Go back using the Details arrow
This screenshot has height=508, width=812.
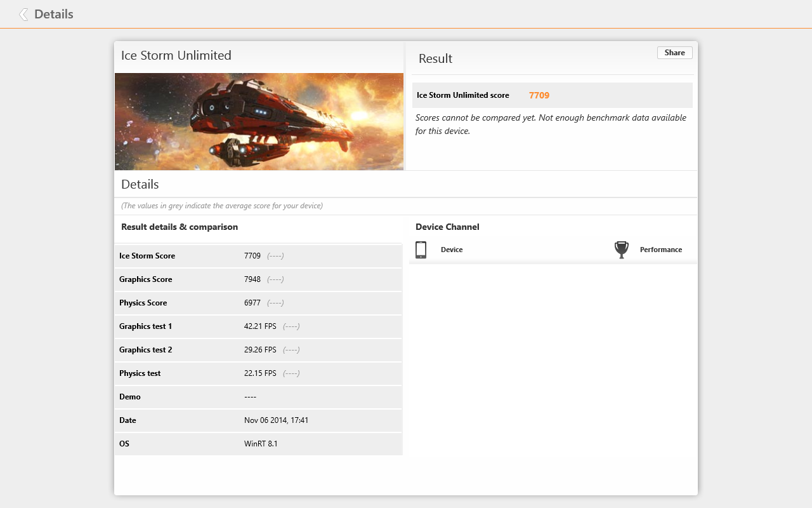click(23, 14)
